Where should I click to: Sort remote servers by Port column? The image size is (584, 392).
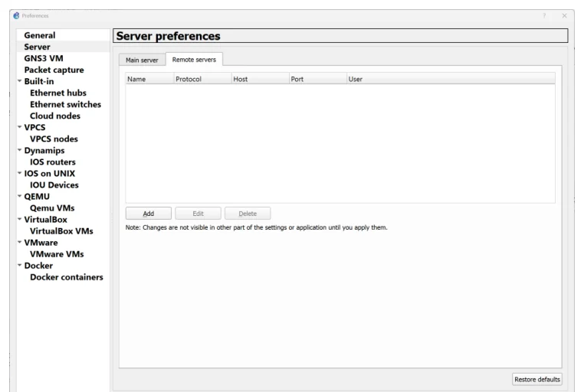(318, 79)
